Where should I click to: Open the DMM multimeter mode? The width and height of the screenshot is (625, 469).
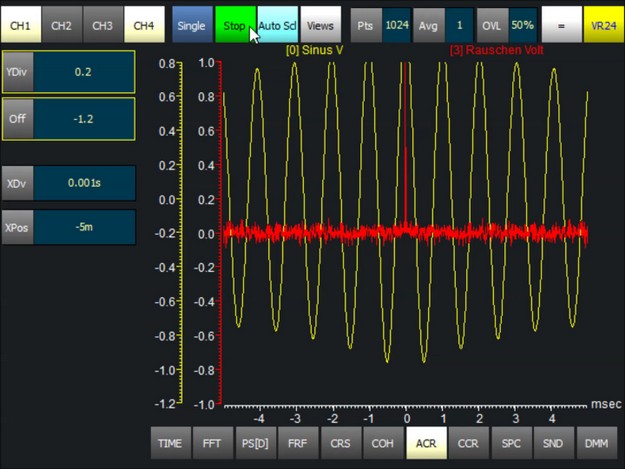pos(595,442)
